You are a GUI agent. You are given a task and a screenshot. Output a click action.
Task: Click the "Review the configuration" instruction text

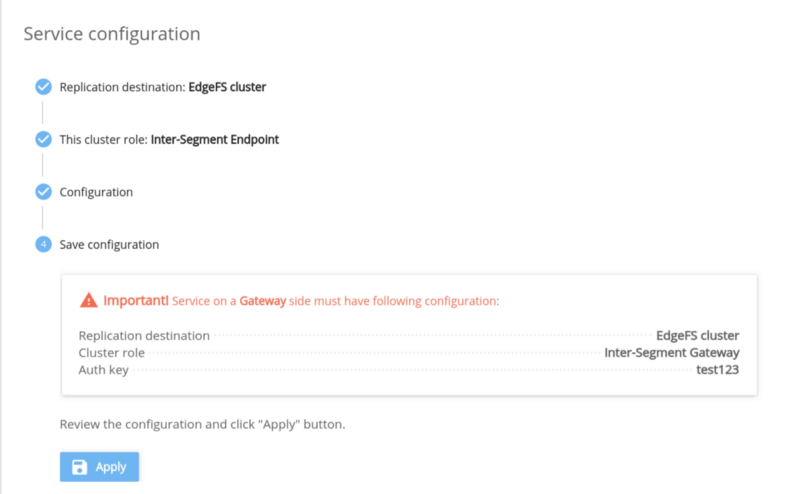[x=202, y=424]
